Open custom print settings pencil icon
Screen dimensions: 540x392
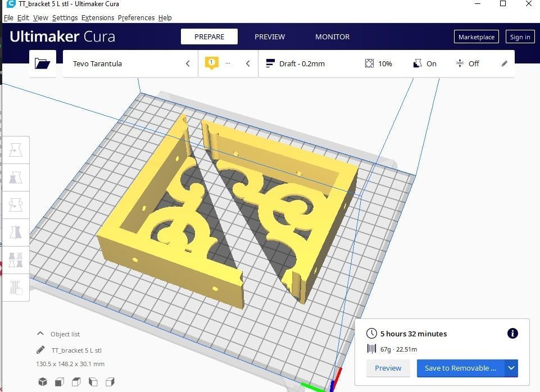tap(505, 63)
